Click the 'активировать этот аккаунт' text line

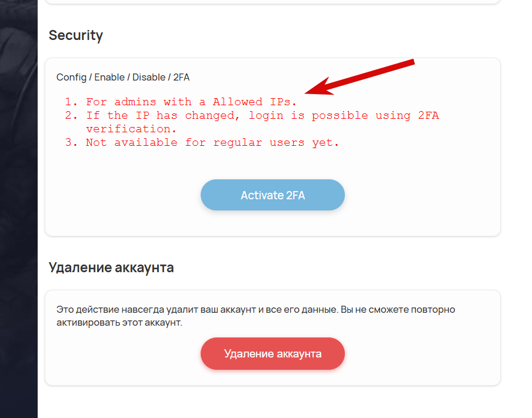pyautogui.click(x=119, y=323)
